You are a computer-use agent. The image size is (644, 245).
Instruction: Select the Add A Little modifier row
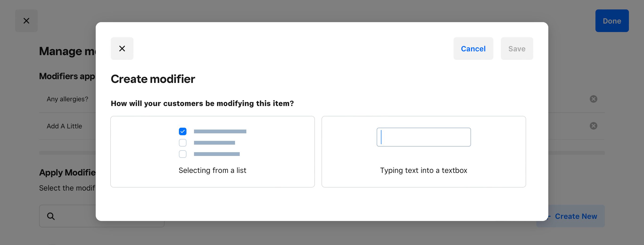coord(65,126)
